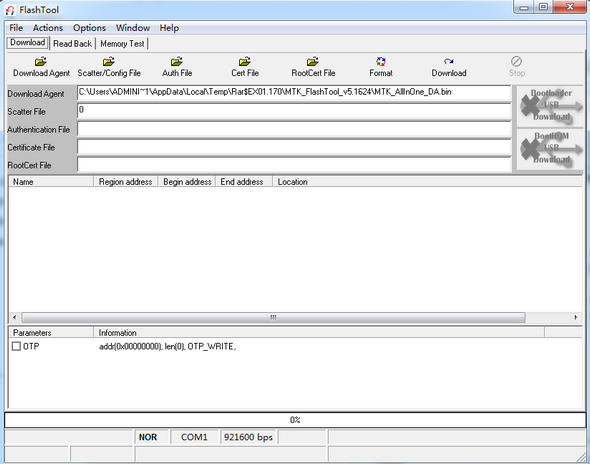Click the Certificate File input field
The height and width of the screenshot is (464, 590).
(294, 147)
